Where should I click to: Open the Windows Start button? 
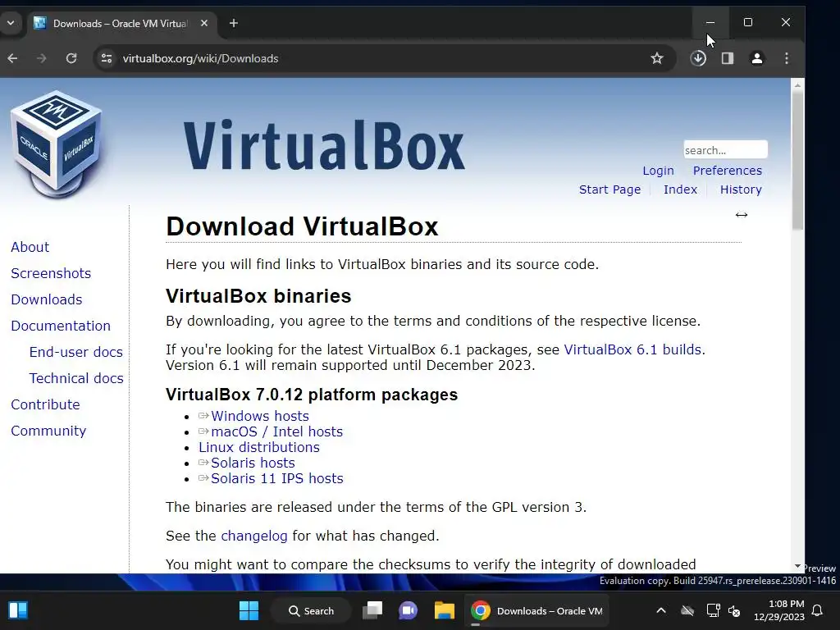click(x=249, y=610)
